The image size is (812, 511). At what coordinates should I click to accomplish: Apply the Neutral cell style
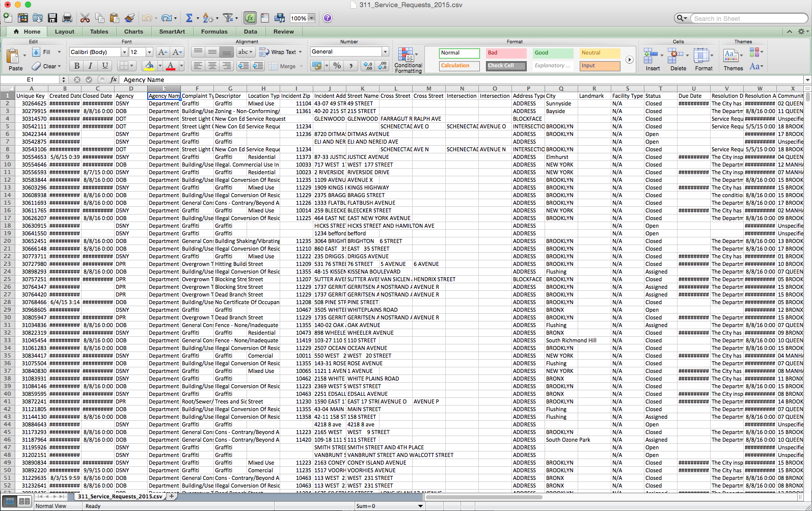600,53
